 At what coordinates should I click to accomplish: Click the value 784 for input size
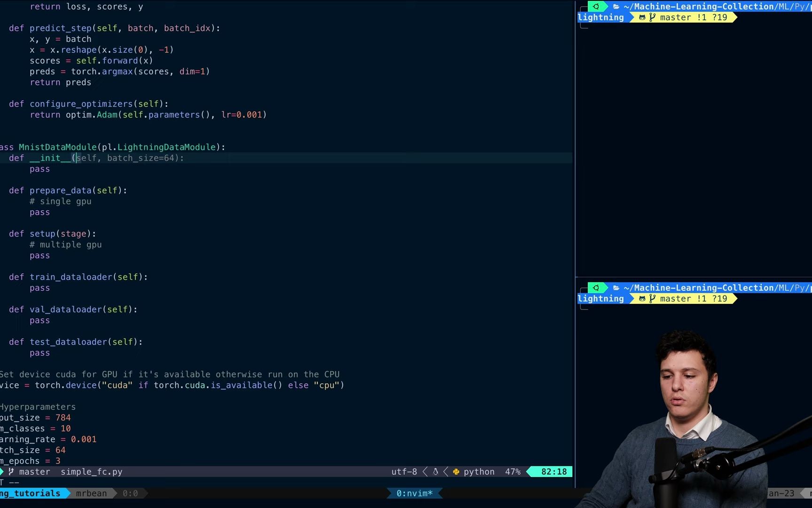click(x=63, y=418)
